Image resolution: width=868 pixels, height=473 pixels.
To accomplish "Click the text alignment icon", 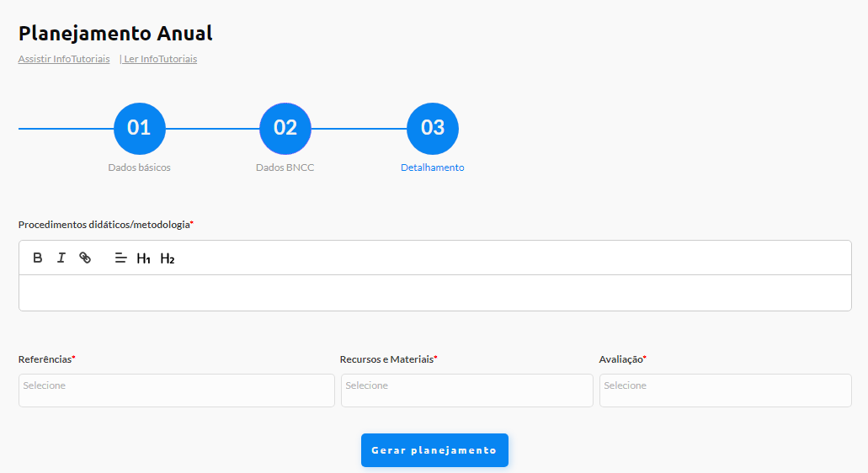I will click(x=120, y=258).
